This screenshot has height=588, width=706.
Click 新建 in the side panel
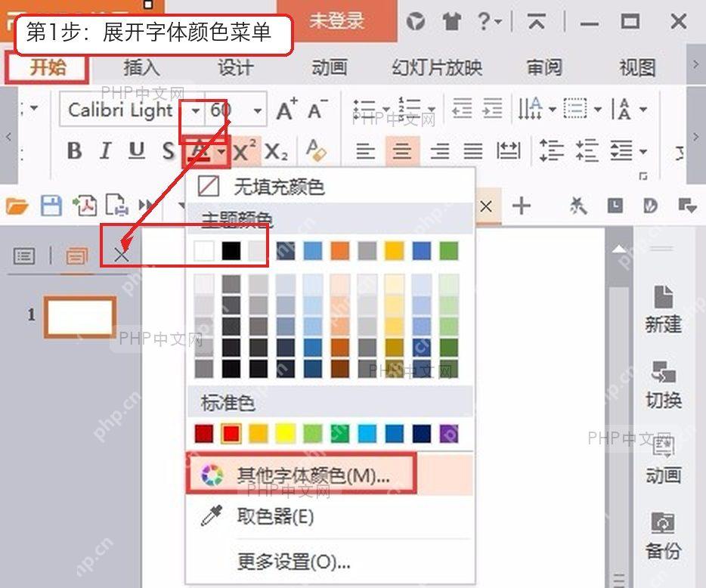point(663,309)
